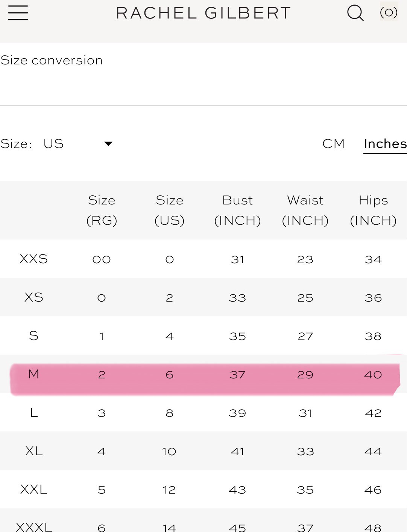
Task: Click the Waist (INCH) column header
Action: click(305, 210)
